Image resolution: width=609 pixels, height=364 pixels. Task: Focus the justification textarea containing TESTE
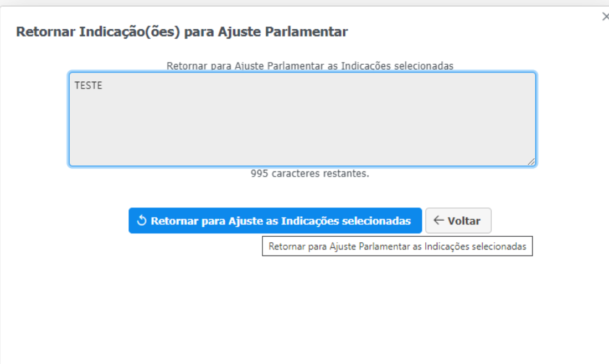click(302, 119)
